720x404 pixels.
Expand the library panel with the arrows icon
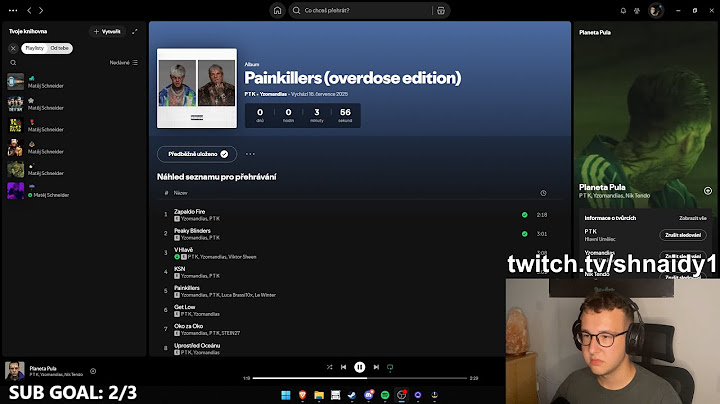[135, 31]
